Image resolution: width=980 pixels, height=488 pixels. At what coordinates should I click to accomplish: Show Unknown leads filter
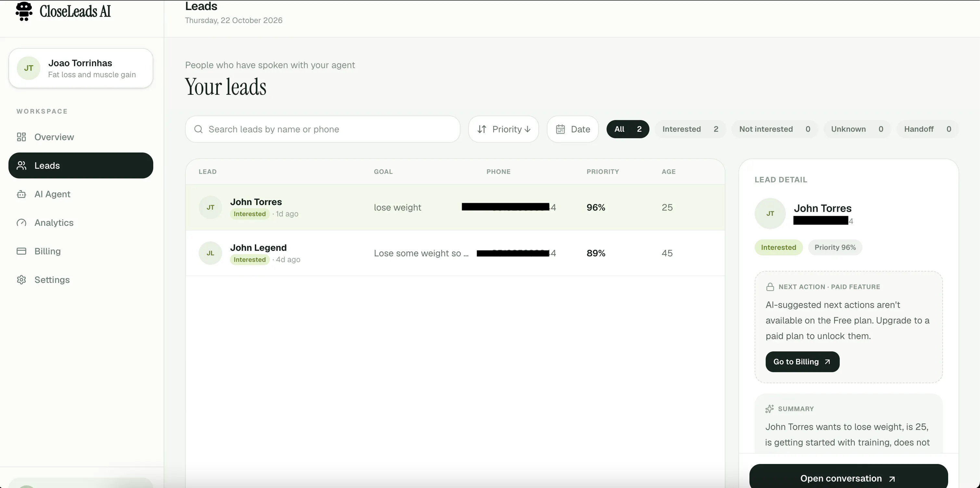tap(857, 129)
